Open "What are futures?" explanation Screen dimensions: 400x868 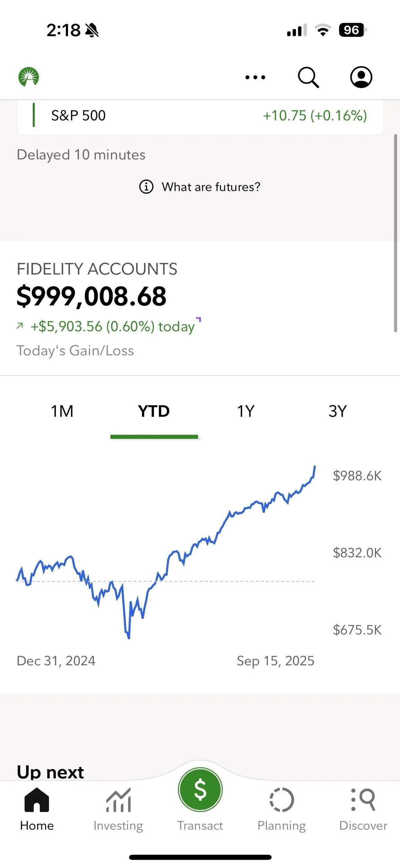tap(211, 187)
